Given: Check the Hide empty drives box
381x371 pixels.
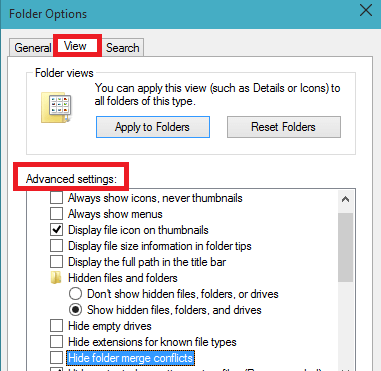Looking at the screenshot, I should (56, 326).
